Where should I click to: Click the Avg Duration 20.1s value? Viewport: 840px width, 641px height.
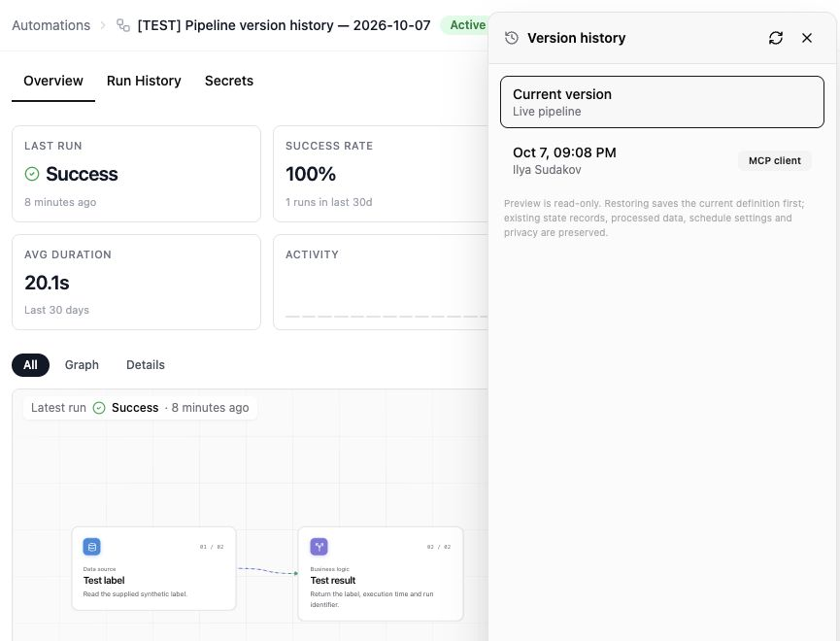[48, 283]
